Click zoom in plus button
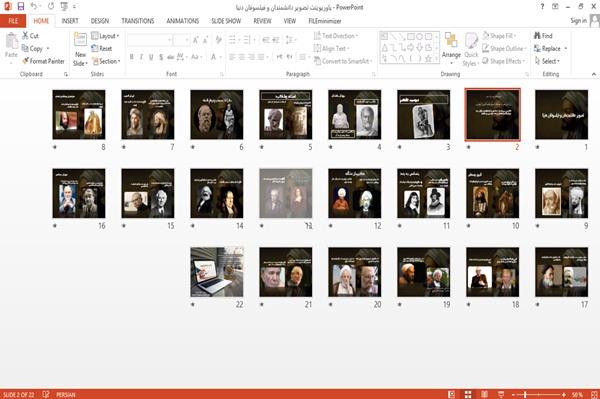This screenshot has height=399, width=600. point(564,394)
